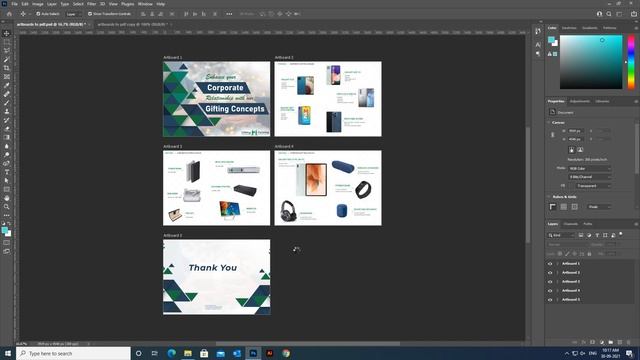The width and height of the screenshot is (640, 360).
Task: Collapse the Rulers & Grids section
Action: (x=549, y=197)
